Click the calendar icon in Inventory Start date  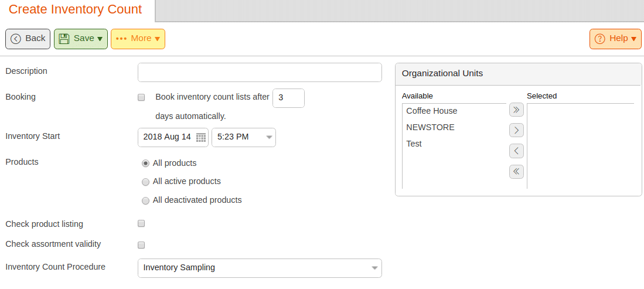pyautogui.click(x=201, y=137)
